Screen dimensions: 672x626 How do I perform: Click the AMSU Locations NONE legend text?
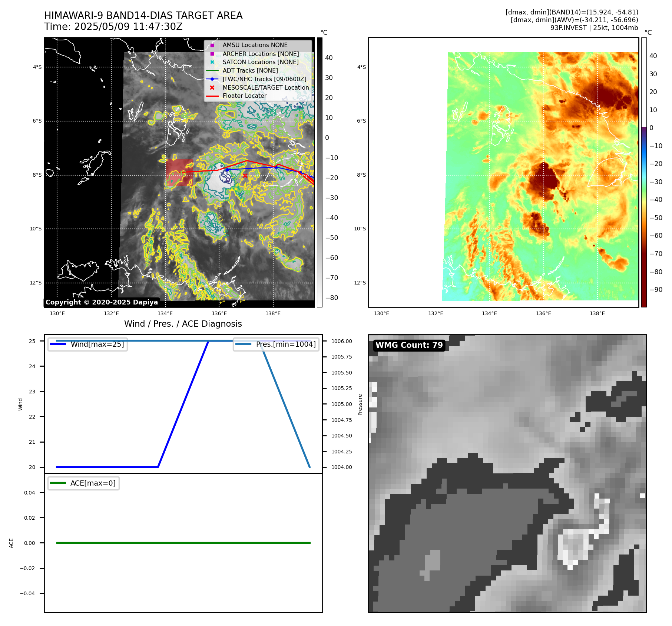pos(255,45)
